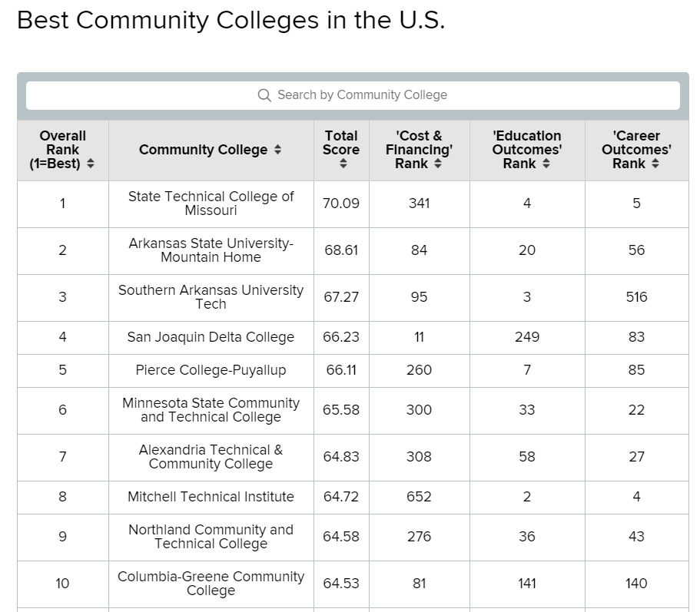The image size is (700, 612).
Task: Click the Community College column header
Action: tap(203, 150)
